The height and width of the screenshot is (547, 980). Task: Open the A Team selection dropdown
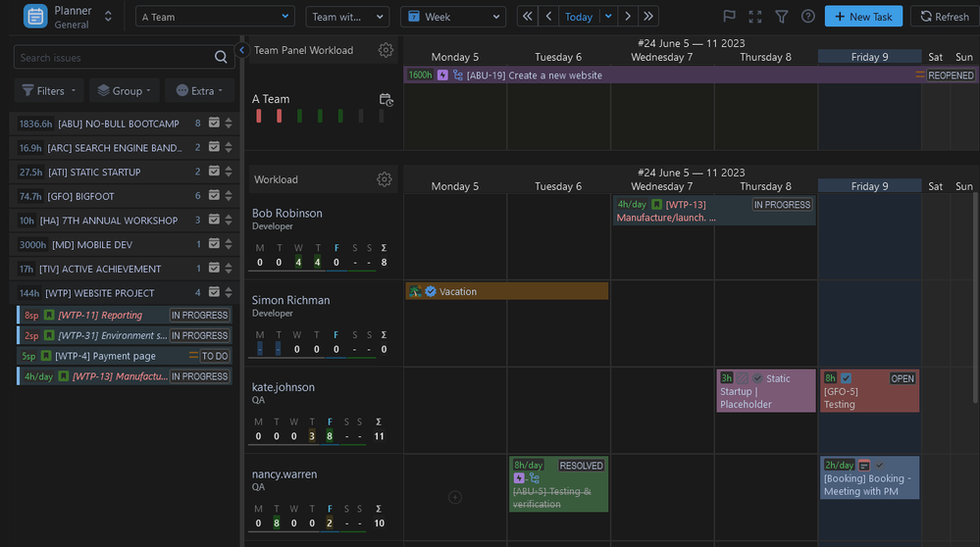pos(215,17)
